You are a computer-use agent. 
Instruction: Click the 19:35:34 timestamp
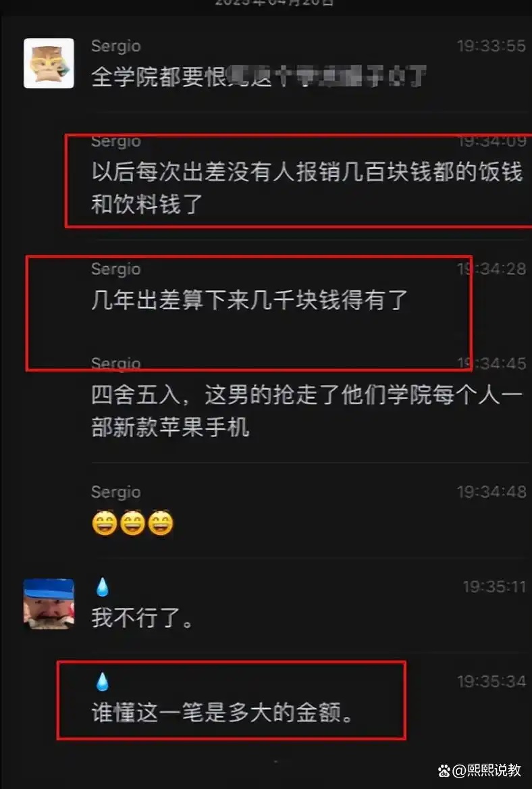[x=491, y=682]
